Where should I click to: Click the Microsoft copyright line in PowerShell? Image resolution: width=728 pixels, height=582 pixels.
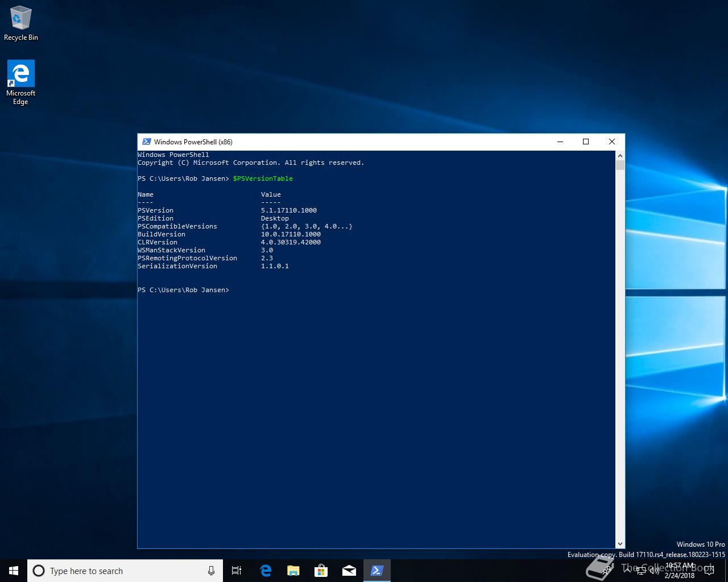click(251, 163)
